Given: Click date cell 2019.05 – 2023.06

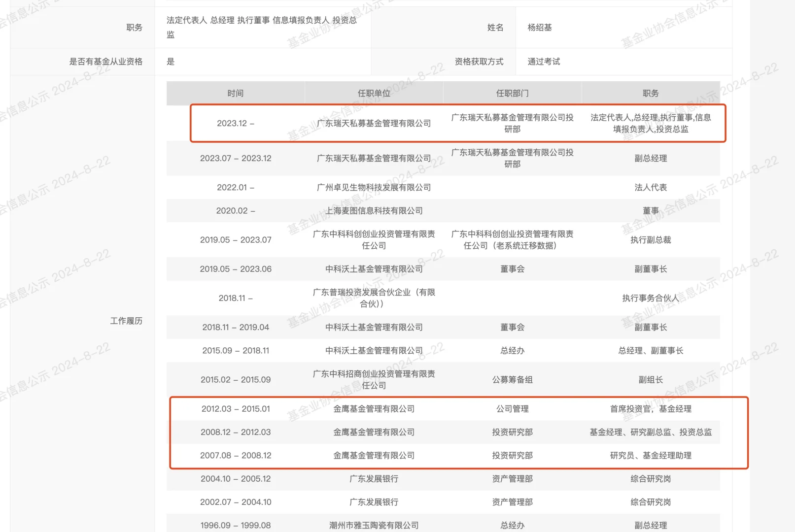Looking at the screenshot, I should 236,269.
